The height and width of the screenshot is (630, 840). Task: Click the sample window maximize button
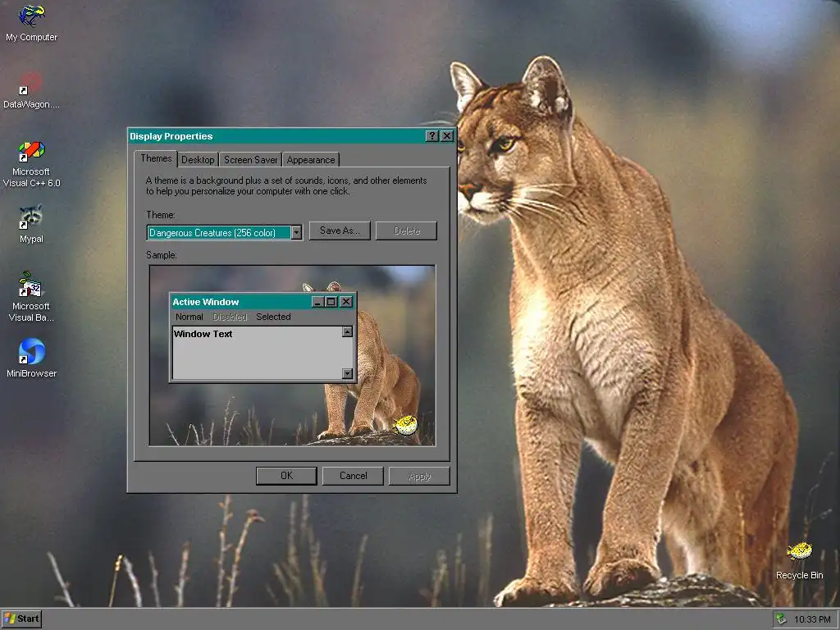pyautogui.click(x=331, y=302)
